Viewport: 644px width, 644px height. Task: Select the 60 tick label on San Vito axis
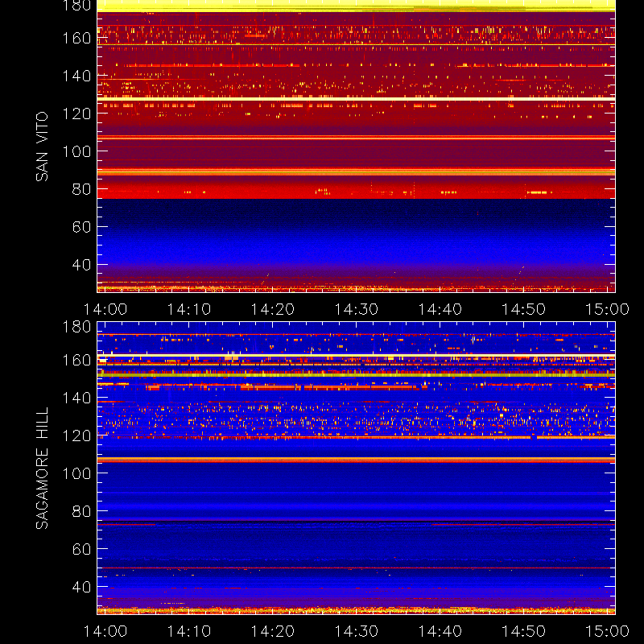tap(82, 227)
